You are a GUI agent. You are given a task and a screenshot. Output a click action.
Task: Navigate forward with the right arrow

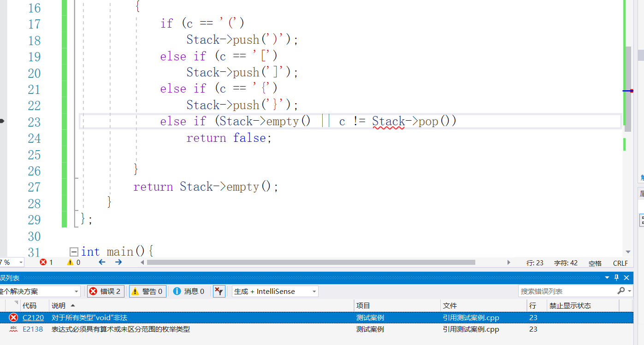118,262
